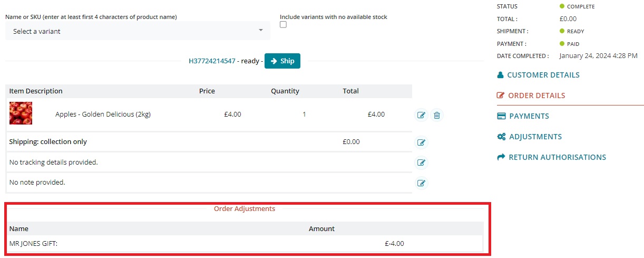Open the Customer Details tab
The height and width of the screenshot is (258, 644).
(x=543, y=75)
